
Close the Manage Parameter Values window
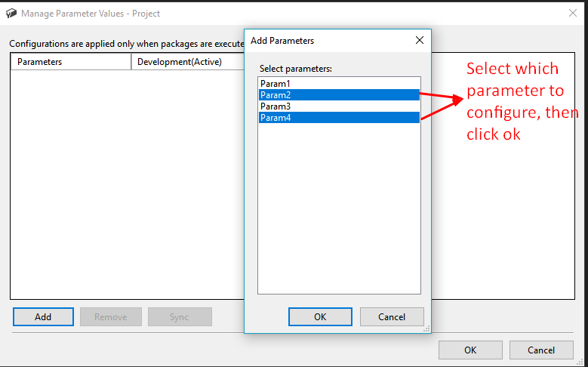click(x=573, y=13)
